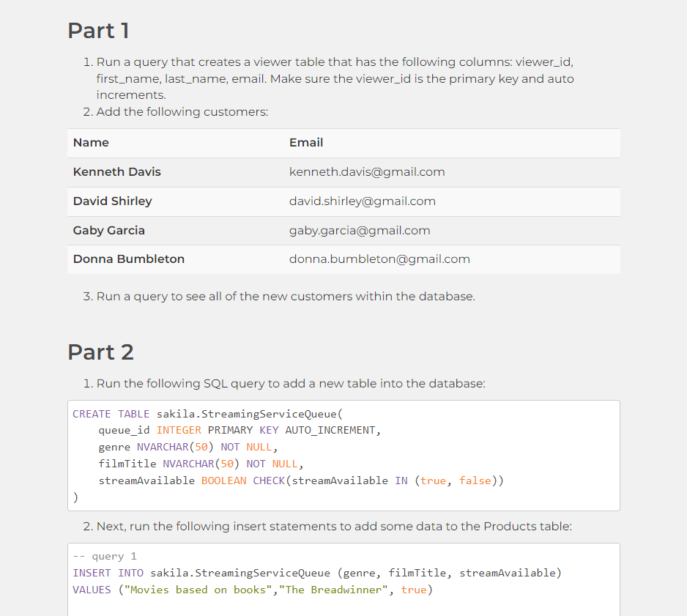
Task: Click step 3 instruction about viewing new customers
Action: pyautogui.click(x=286, y=296)
